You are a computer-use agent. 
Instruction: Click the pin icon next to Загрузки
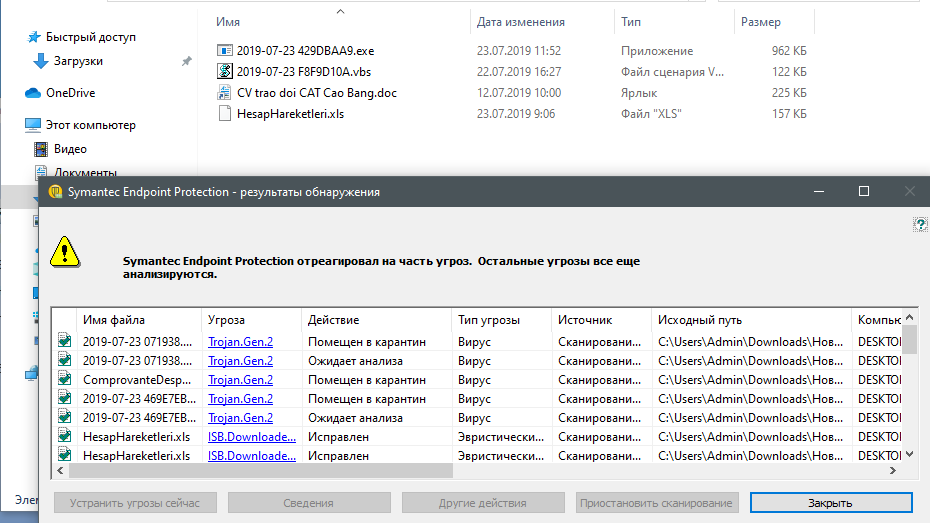click(x=186, y=61)
